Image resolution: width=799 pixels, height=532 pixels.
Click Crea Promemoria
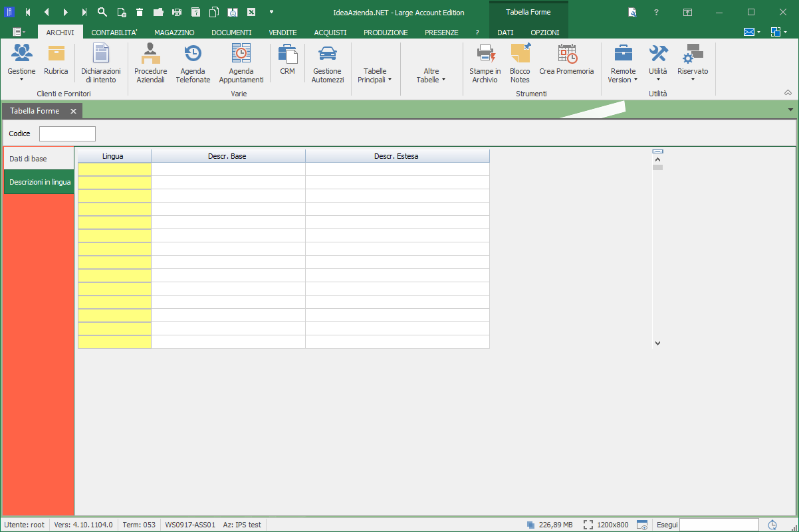click(566, 59)
